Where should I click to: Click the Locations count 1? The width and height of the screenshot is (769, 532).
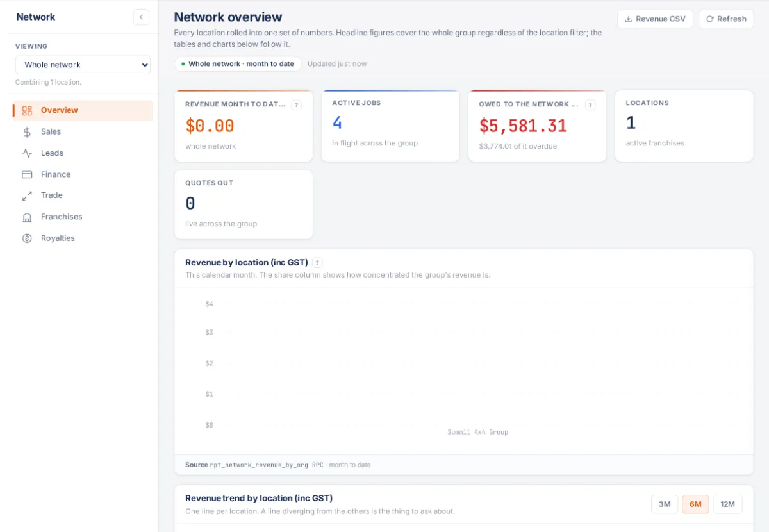pos(631,122)
